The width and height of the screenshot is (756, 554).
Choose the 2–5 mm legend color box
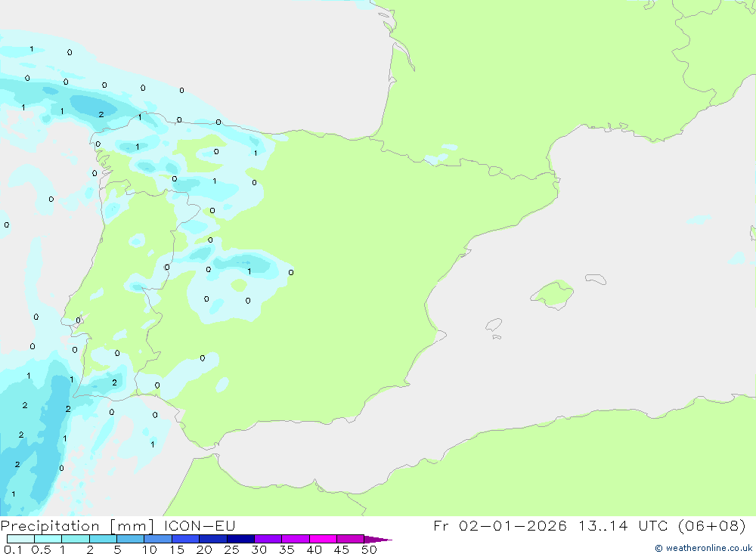click(103, 539)
